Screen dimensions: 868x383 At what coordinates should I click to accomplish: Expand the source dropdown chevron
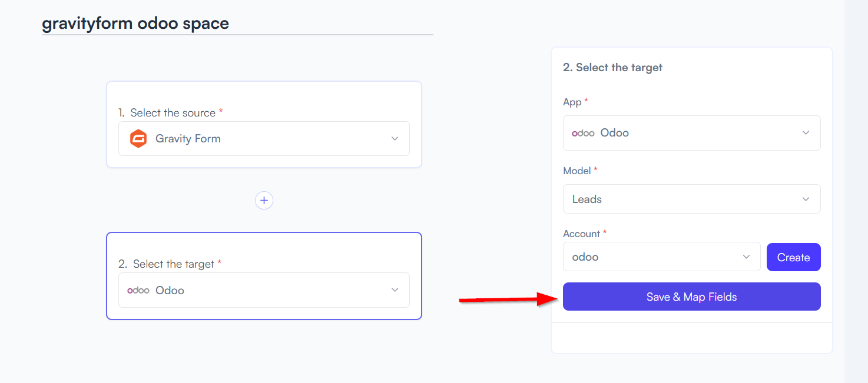[395, 139]
